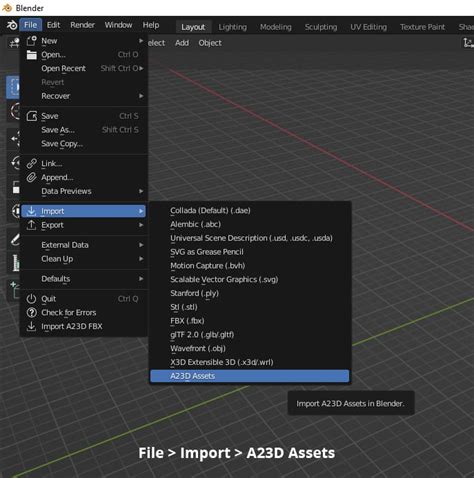474x478 pixels.
Task: Choose Open... from File menu
Action: click(x=84, y=55)
